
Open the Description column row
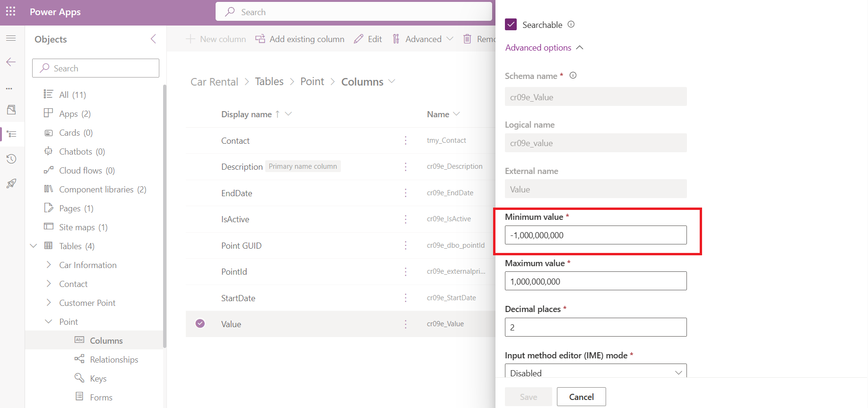[340, 166]
